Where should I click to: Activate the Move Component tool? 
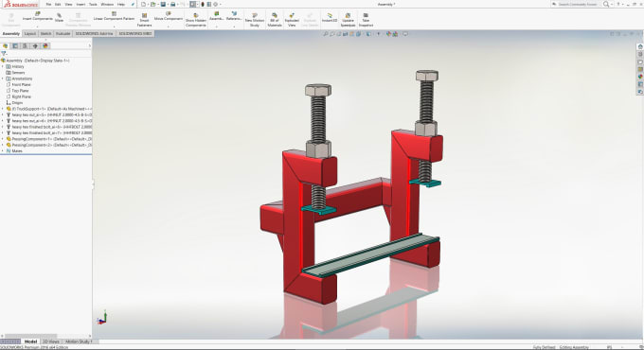[168, 17]
